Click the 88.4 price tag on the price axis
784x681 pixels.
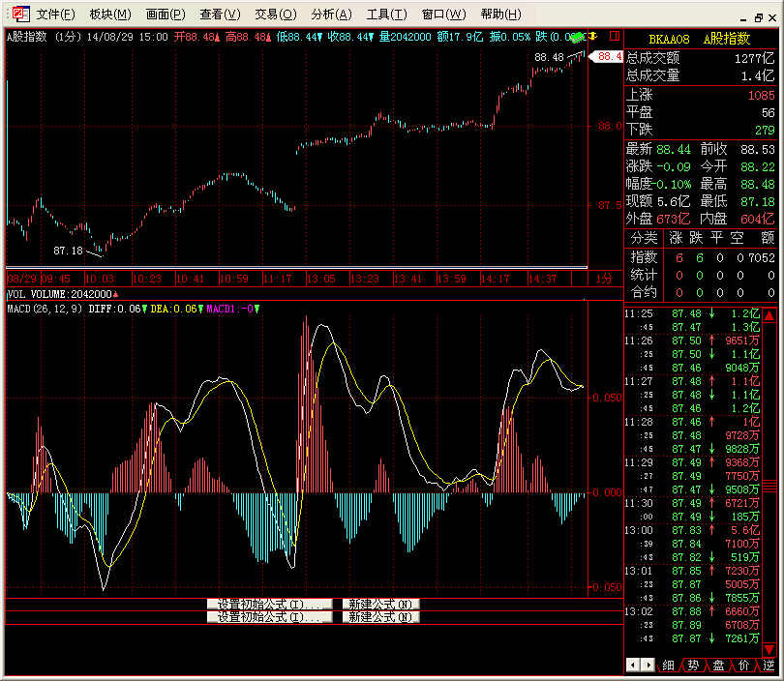(607, 56)
